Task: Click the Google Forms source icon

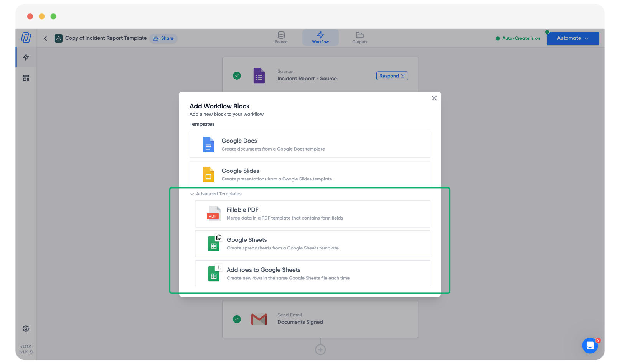Action: [x=259, y=76]
